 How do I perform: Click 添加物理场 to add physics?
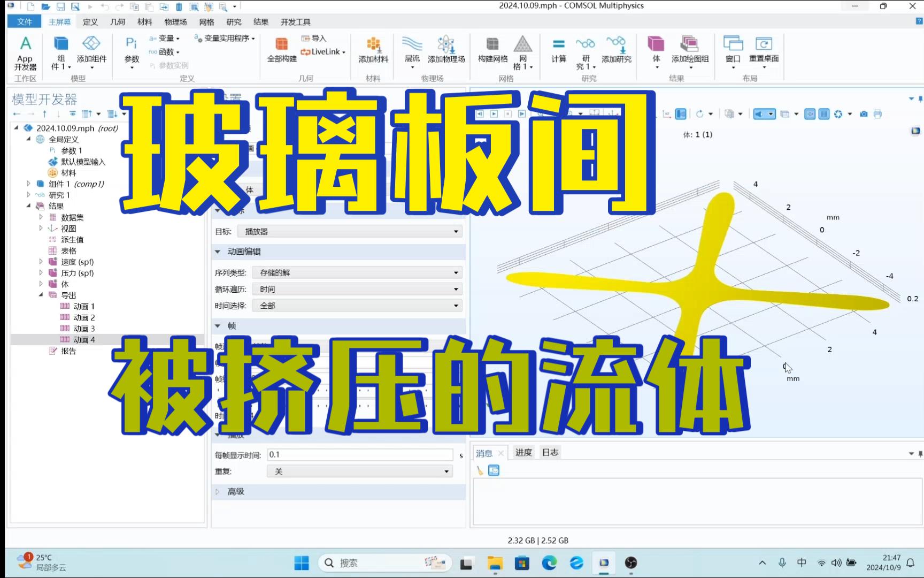click(x=445, y=51)
